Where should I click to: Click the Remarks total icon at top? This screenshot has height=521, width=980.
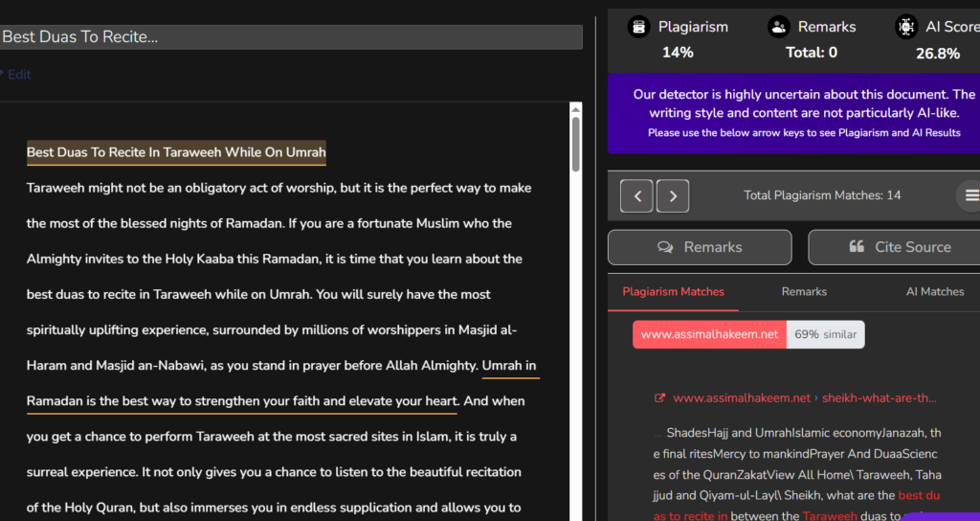coord(780,27)
